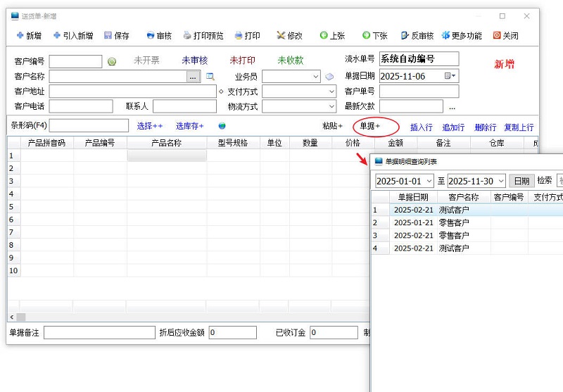The width and height of the screenshot is (563, 392).
Task: Expand the 支付方式 dropdown
Action: click(x=331, y=91)
